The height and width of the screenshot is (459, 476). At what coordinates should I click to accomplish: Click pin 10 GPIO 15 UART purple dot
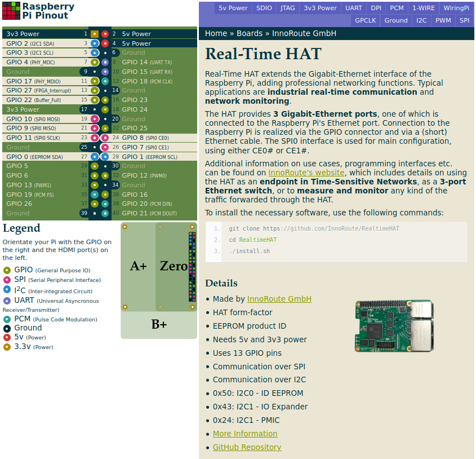click(105, 72)
